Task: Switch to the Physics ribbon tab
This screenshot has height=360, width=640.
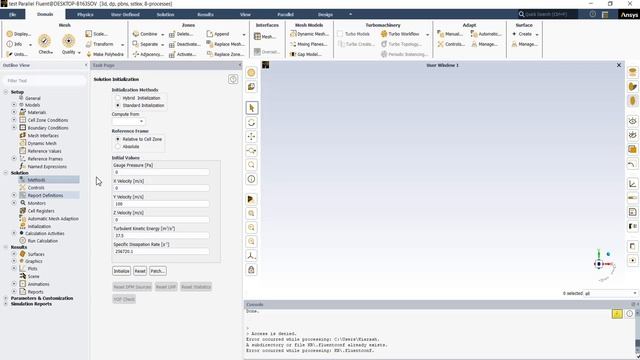Action: point(85,14)
